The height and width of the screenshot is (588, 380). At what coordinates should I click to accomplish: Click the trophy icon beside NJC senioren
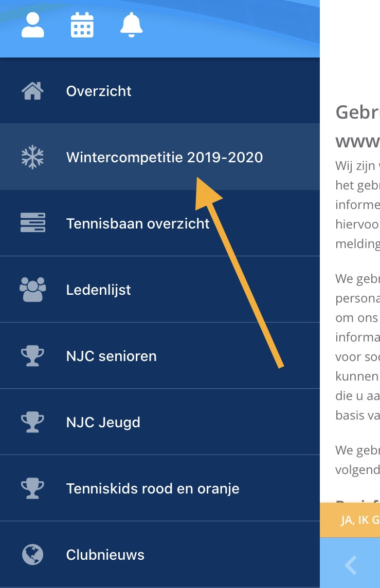point(33,355)
